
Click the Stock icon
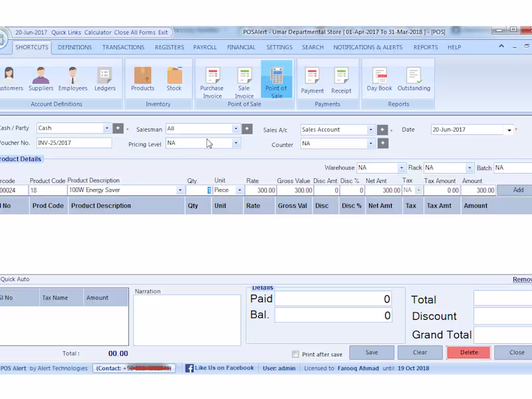tap(174, 78)
